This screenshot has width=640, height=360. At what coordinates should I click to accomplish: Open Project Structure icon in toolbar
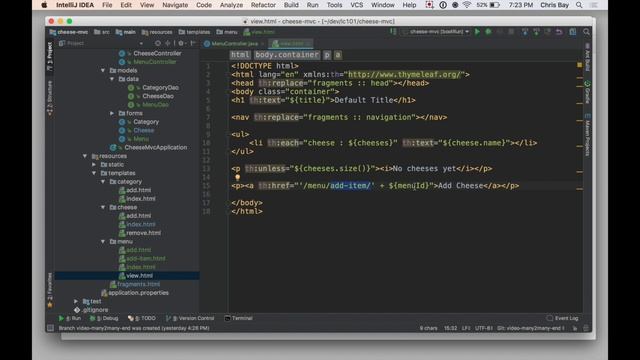[573, 32]
